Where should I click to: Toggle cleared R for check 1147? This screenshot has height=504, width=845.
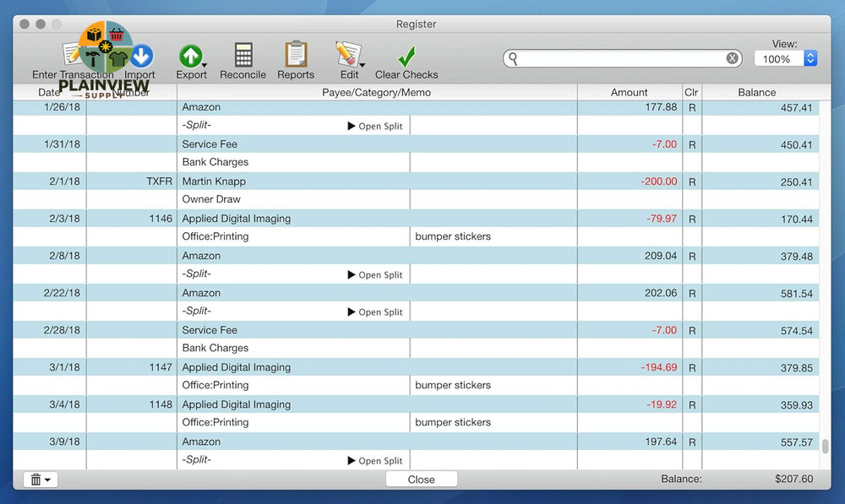pyautogui.click(x=692, y=367)
